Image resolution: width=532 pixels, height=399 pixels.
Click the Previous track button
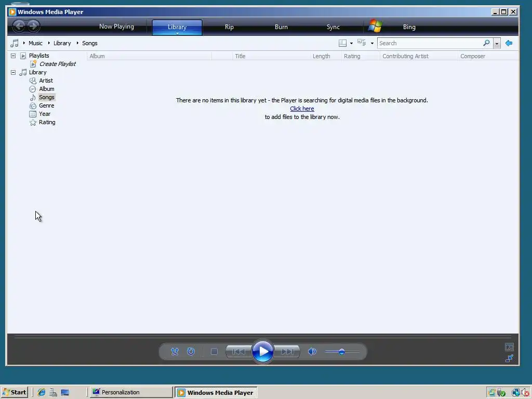[x=238, y=352]
